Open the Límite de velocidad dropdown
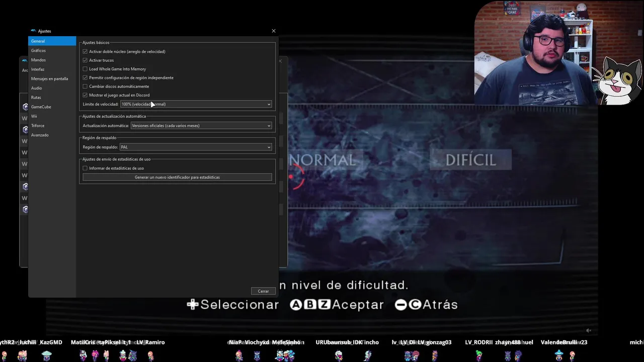 tap(196, 104)
